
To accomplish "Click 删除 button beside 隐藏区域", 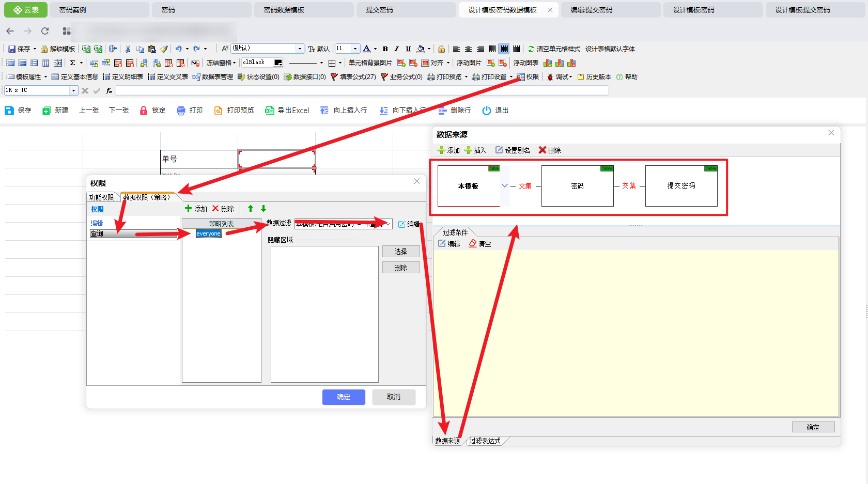I will [x=401, y=268].
